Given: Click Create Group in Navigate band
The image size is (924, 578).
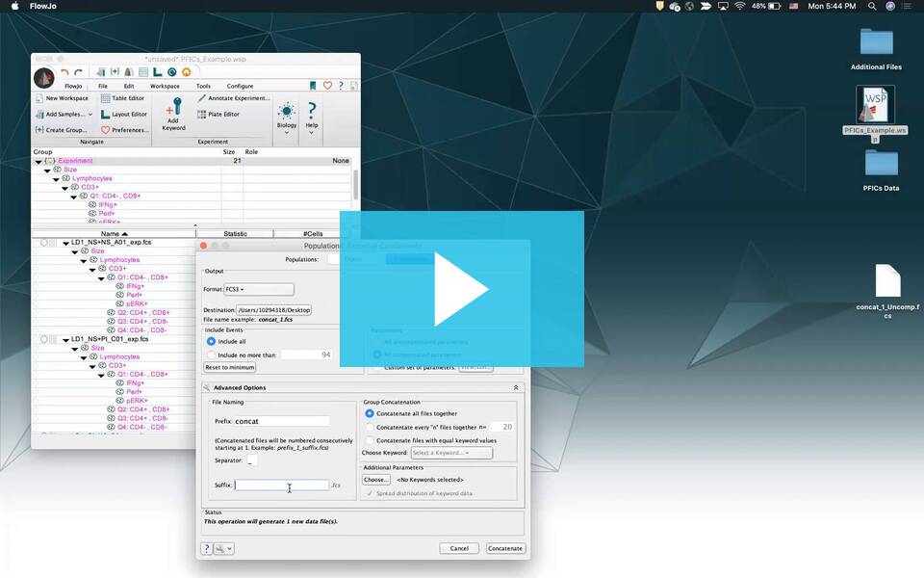Looking at the screenshot, I should (x=61, y=130).
